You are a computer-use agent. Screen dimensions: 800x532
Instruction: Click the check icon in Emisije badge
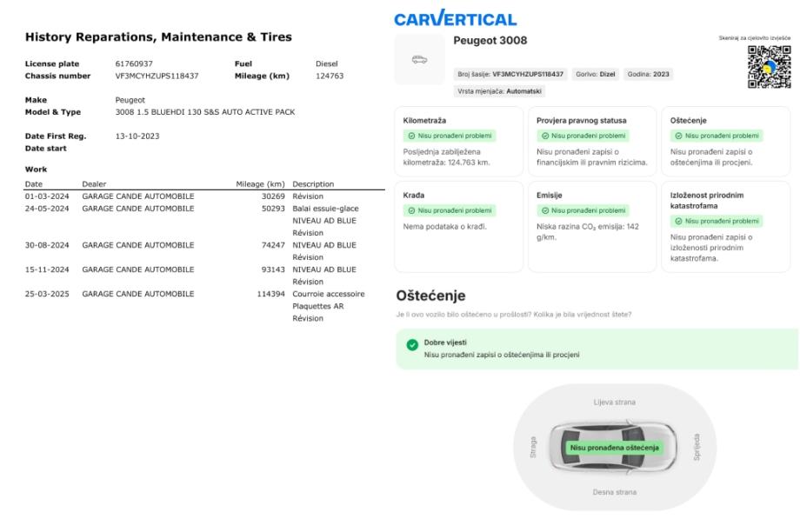(x=545, y=210)
